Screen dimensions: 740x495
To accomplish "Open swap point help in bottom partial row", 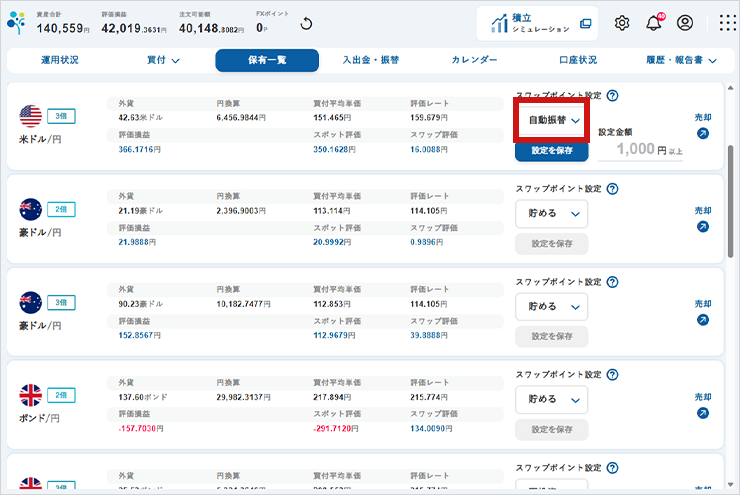I will click(612, 468).
